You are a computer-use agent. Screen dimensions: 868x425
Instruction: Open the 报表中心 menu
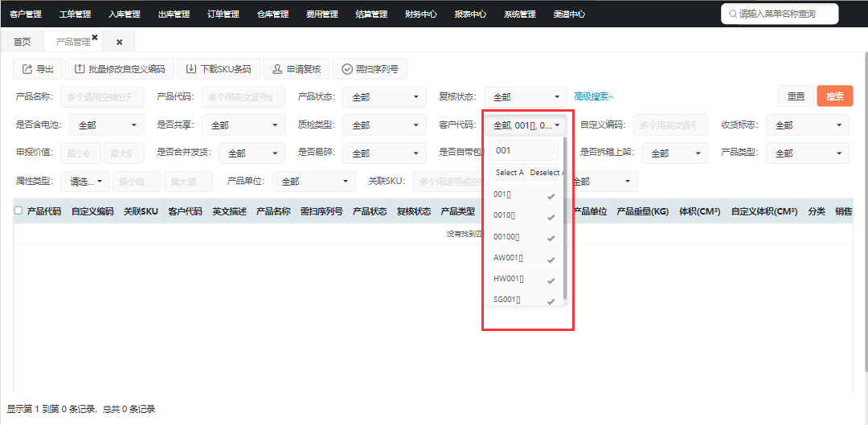click(470, 14)
